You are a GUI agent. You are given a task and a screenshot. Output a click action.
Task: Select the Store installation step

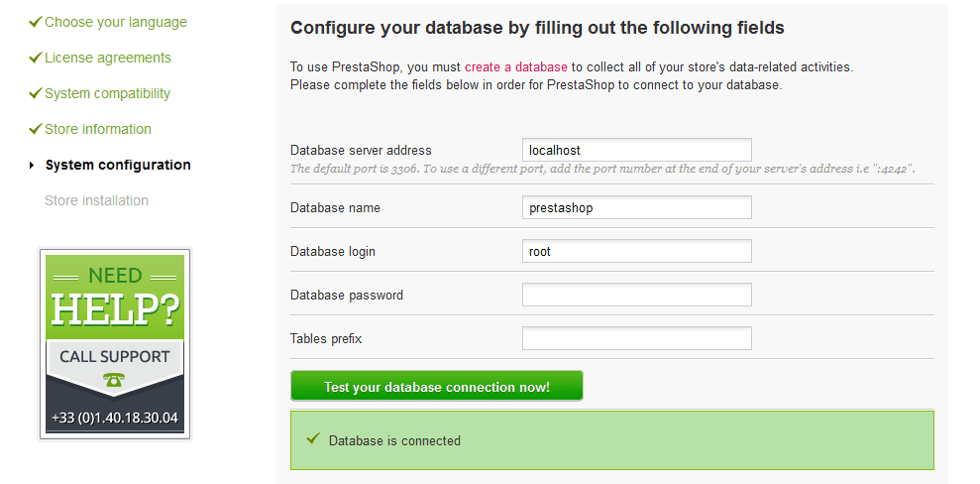[x=96, y=200]
